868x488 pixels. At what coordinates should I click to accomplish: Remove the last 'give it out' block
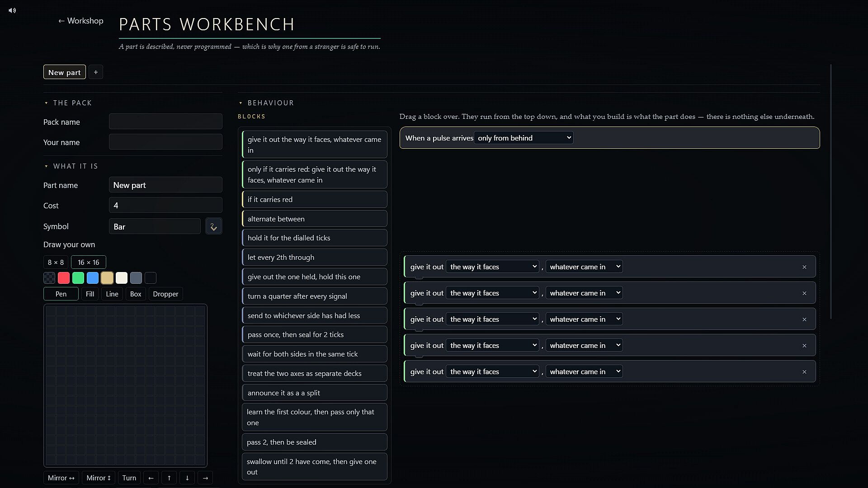click(x=804, y=372)
